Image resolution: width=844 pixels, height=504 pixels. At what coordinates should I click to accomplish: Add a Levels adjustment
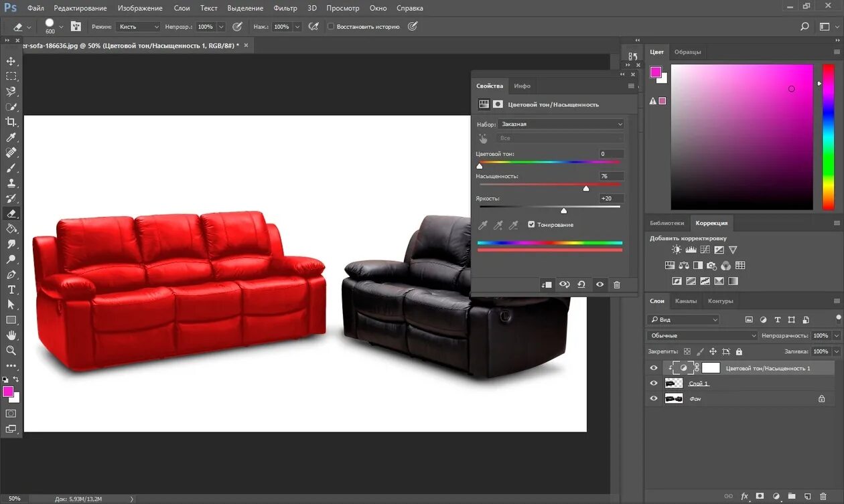pos(691,250)
